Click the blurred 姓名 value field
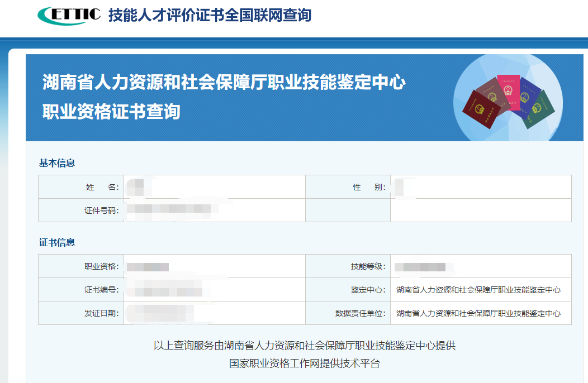This screenshot has width=588, height=383. pos(136,187)
